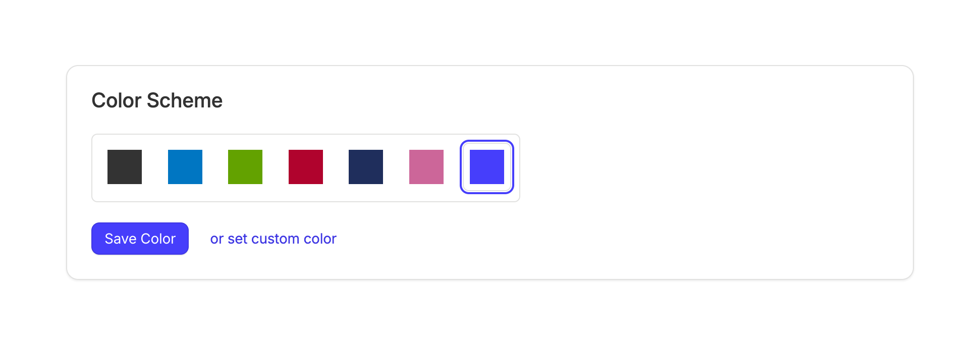Viewport: 980px width, 347px height.
Task: Click the swatch with the selection outline
Action: click(x=487, y=167)
